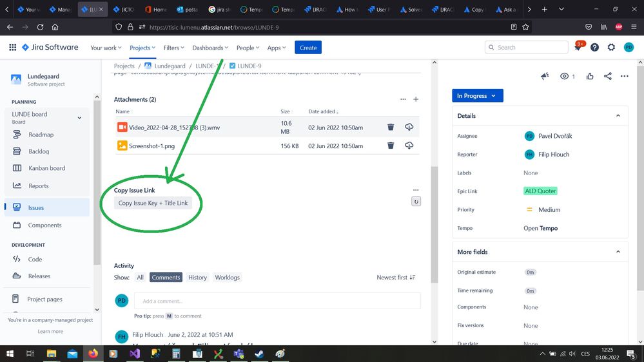Click Open Tempo link
Viewport: 644px width, 362px height.
(540, 228)
